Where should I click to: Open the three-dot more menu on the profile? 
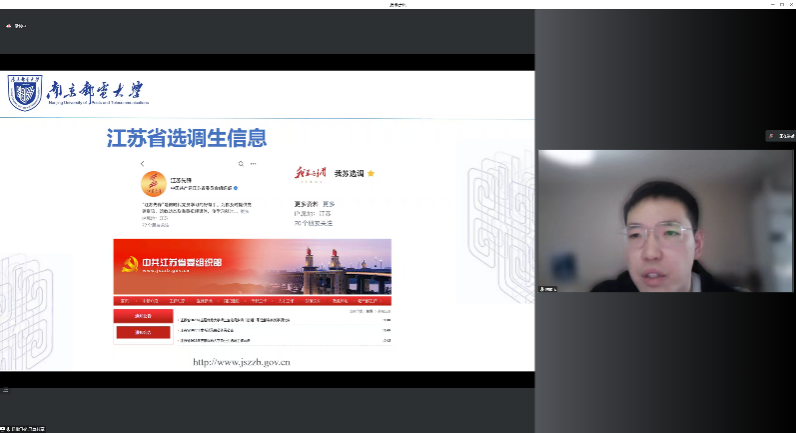click(x=254, y=163)
